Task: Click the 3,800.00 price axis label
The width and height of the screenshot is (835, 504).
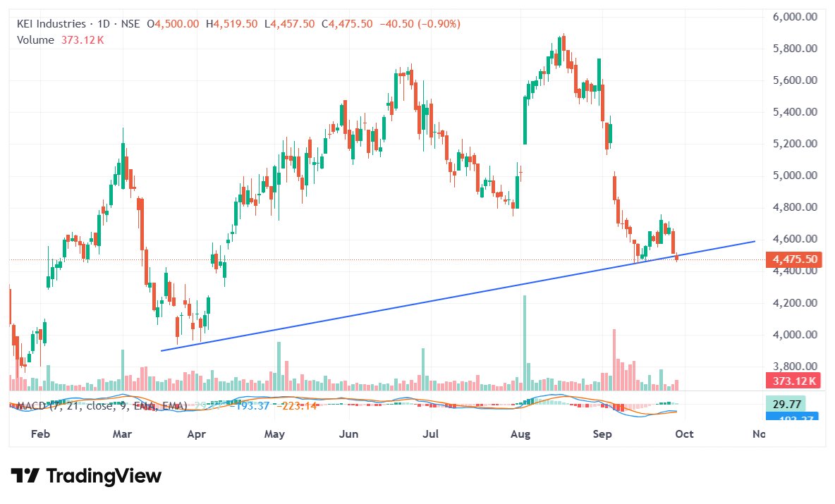Action: click(x=795, y=366)
